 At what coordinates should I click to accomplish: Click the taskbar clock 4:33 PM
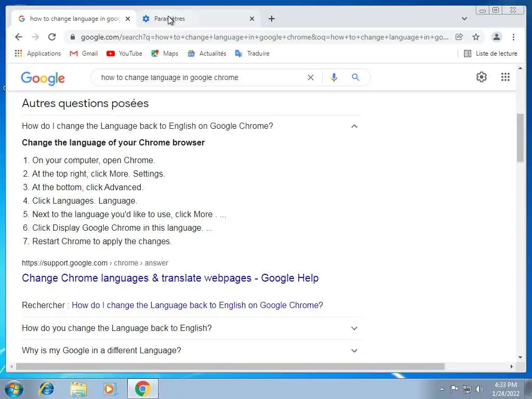click(506, 389)
